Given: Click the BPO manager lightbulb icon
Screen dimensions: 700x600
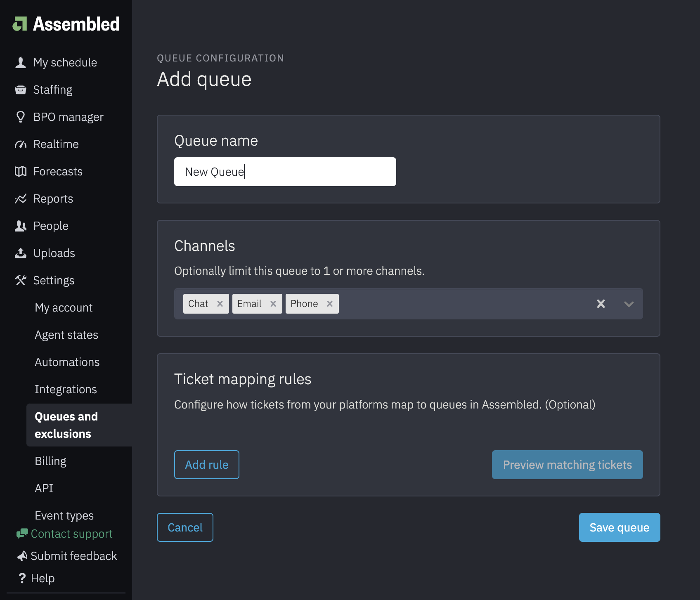Looking at the screenshot, I should point(21,117).
